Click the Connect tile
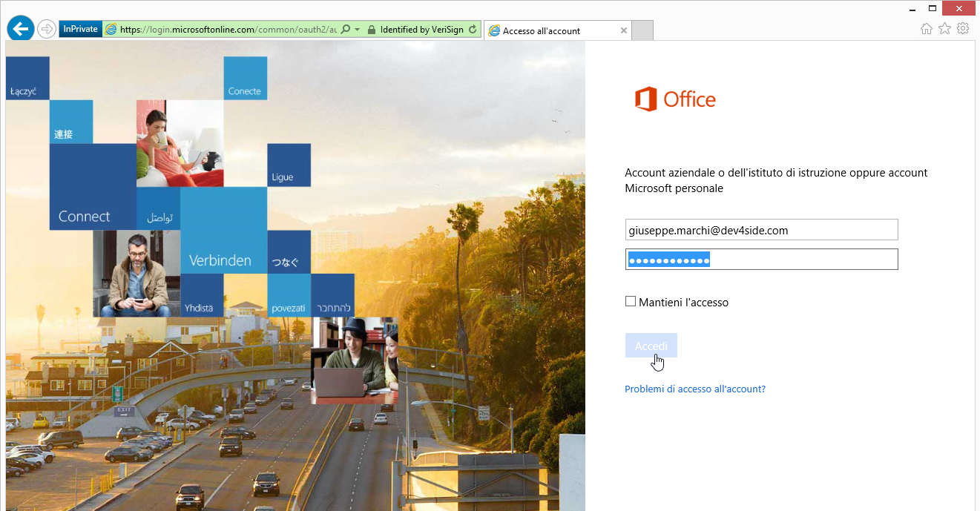This screenshot has width=980, height=511. coord(93,187)
